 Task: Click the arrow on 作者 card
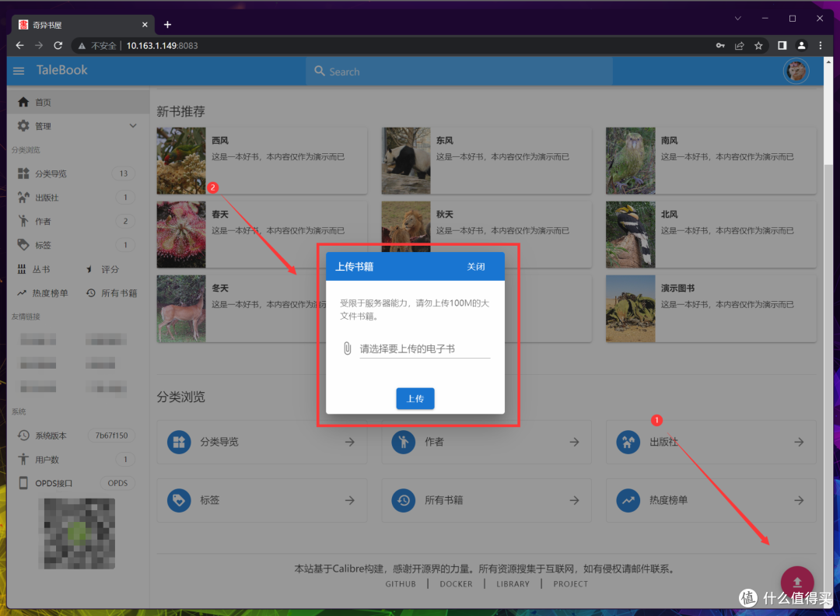574,442
